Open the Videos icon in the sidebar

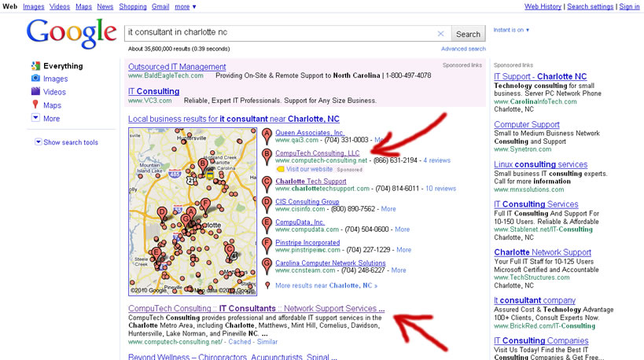(x=35, y=91)
